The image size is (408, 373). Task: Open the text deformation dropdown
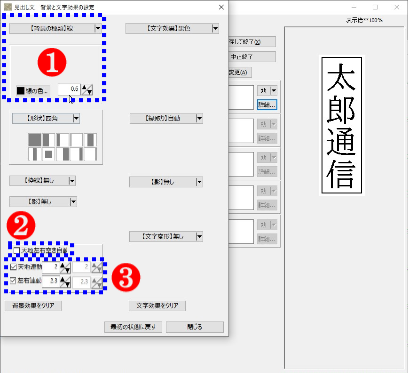pos(166,236)
